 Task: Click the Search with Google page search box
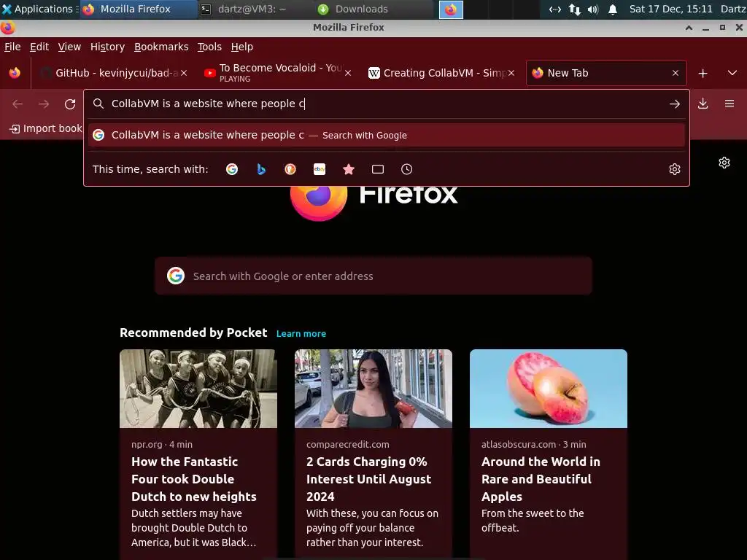pyautogui.click(x=373, y=276)
